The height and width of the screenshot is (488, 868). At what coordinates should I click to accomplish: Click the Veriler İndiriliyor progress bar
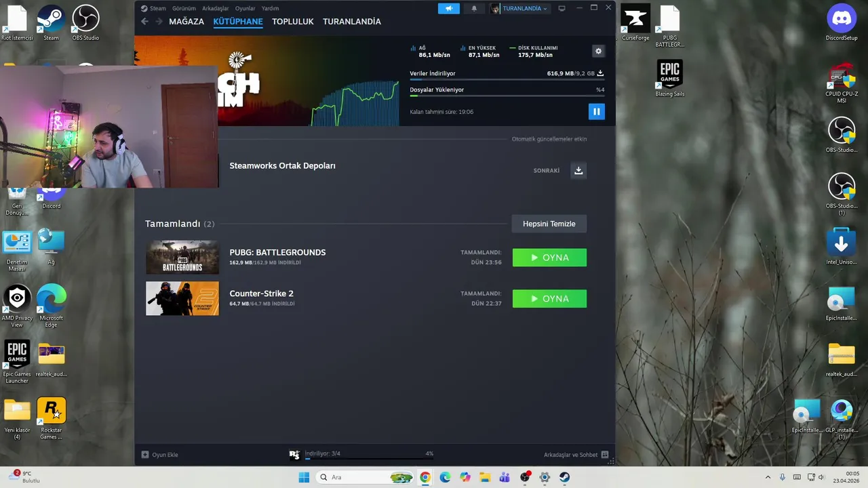pyautogui.click(x=507, y=79)
